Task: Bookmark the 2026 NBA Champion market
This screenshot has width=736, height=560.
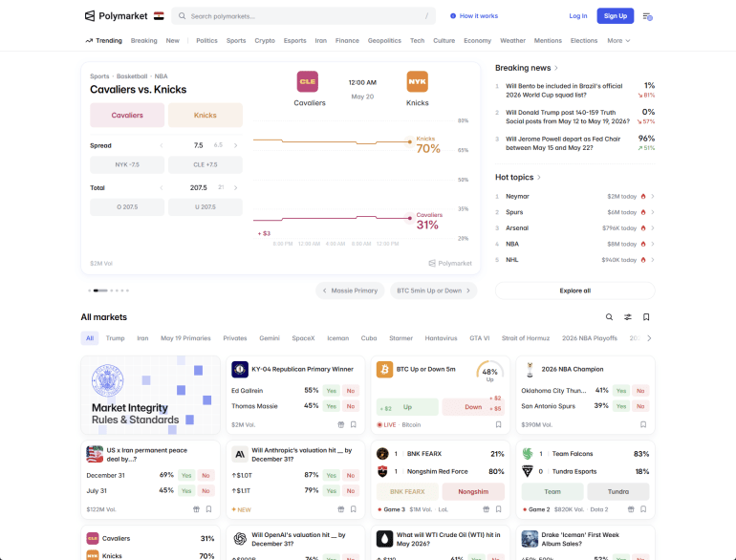Action: tap(643, 425)
